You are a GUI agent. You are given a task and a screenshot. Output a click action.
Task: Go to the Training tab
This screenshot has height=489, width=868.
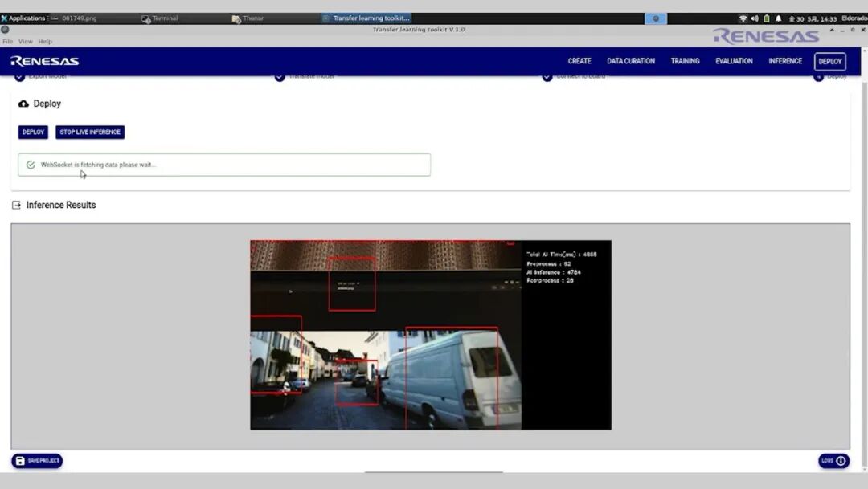click(x=685, y=61)
